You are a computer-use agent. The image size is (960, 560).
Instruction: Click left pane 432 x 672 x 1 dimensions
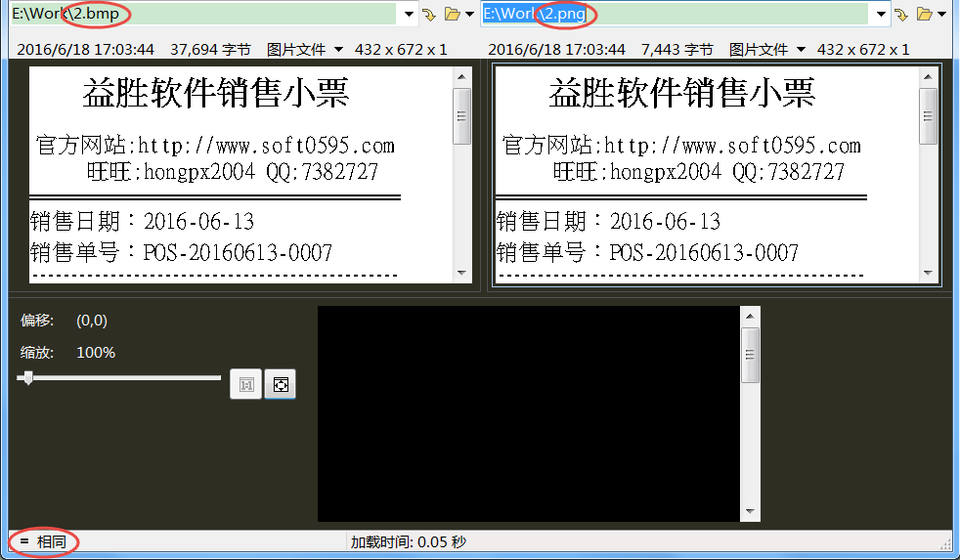401,50
